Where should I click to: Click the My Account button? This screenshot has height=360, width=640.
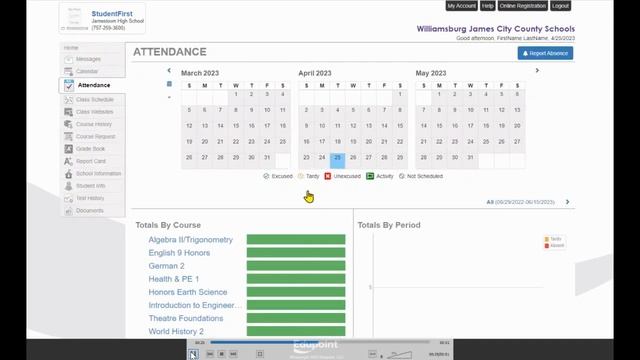pyautogui.click(x=461, y=6)
